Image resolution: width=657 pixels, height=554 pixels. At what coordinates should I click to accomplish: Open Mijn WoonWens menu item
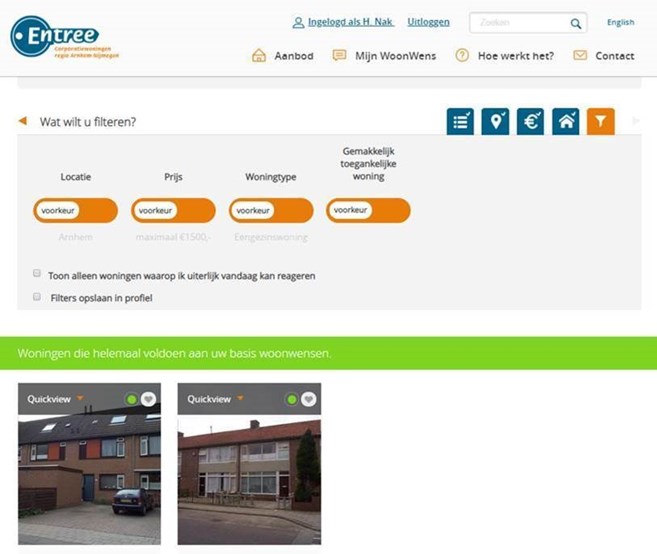coord(384,56)
